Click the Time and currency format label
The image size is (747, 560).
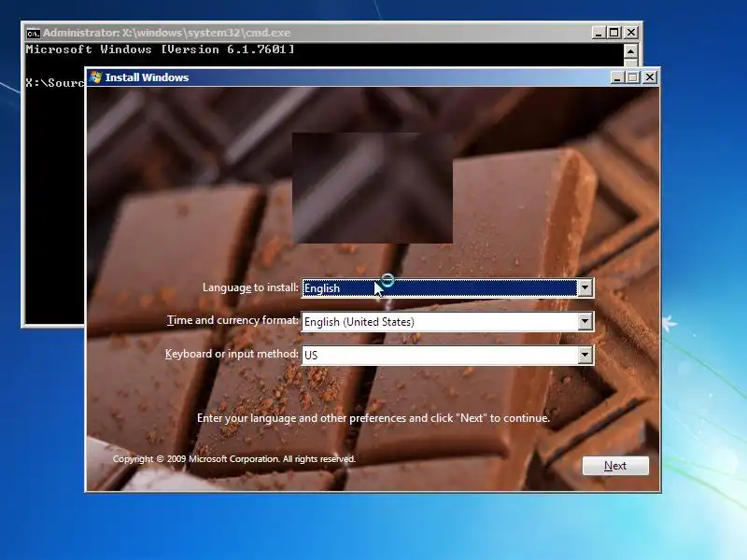click(x=233, y=320)
